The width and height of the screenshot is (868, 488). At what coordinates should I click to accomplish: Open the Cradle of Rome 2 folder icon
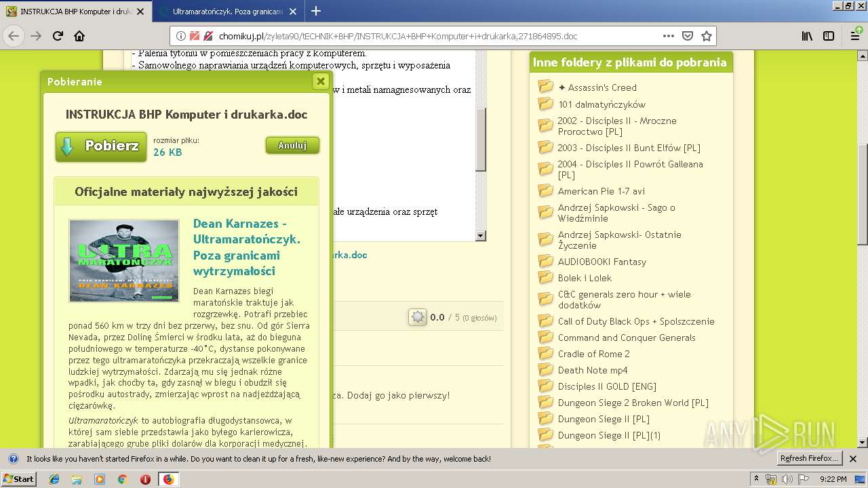click(546, 353)
